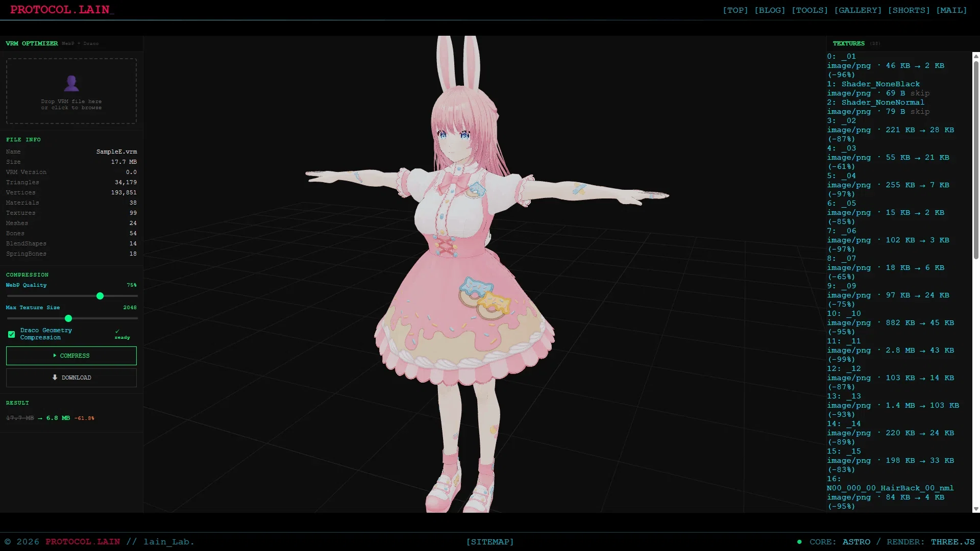980x551 pixels.
Task: Open the GALLERY navigation link
Action: click(858, 10)
